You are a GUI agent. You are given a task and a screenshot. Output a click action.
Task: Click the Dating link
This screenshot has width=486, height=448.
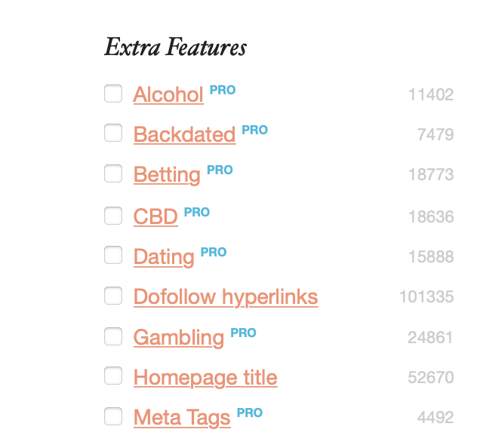(164, 257)
